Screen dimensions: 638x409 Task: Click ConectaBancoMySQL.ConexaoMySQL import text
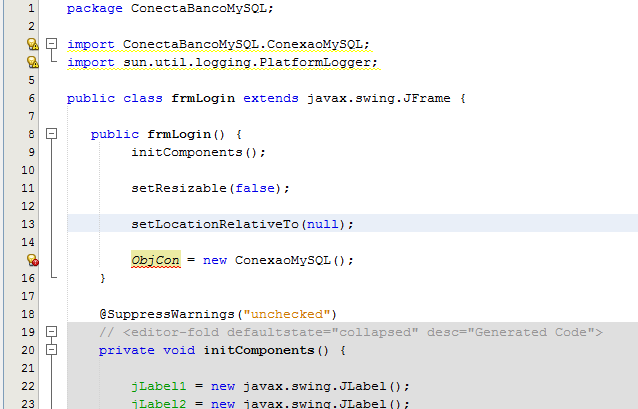point(246,44)
